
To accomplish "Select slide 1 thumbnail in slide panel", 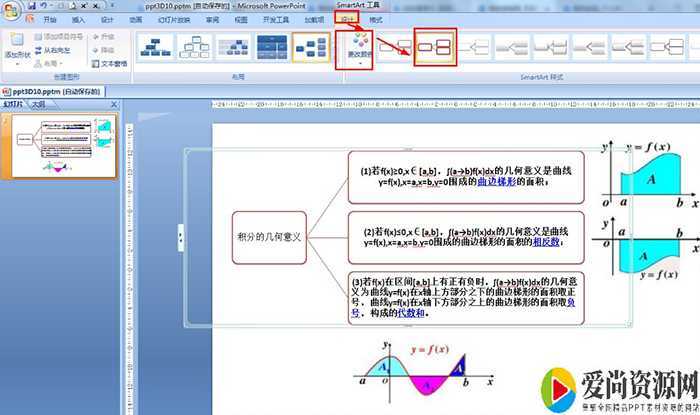I will click(x=63, y=147).
